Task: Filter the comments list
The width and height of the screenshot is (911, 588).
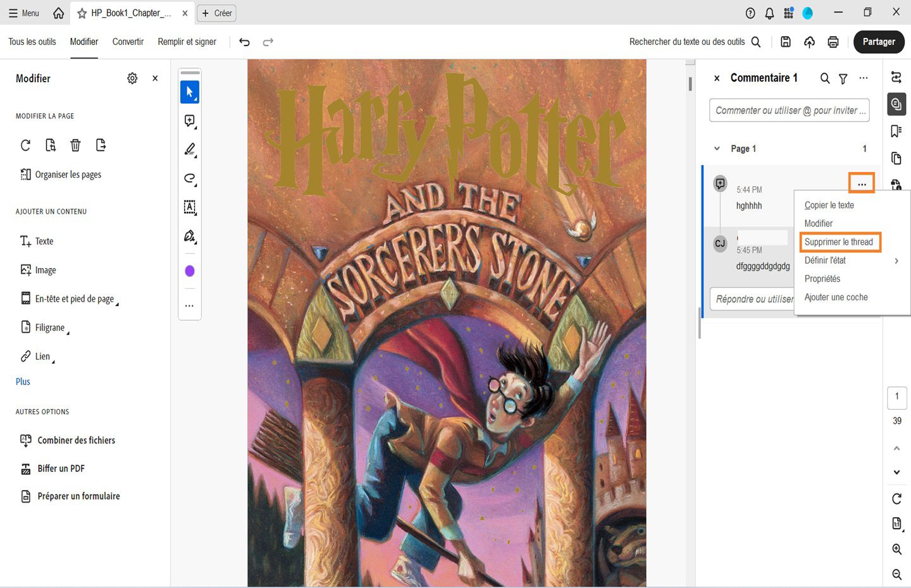Action: (x=843, y=78)
